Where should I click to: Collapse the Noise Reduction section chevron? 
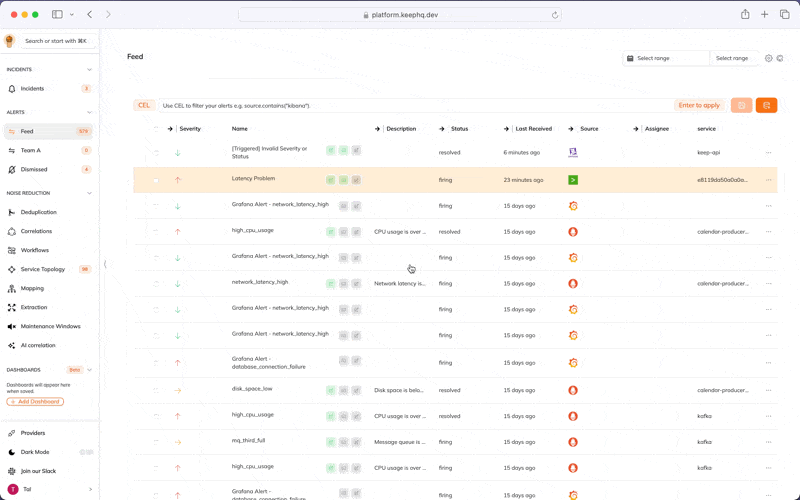click(x=89, y=193)
